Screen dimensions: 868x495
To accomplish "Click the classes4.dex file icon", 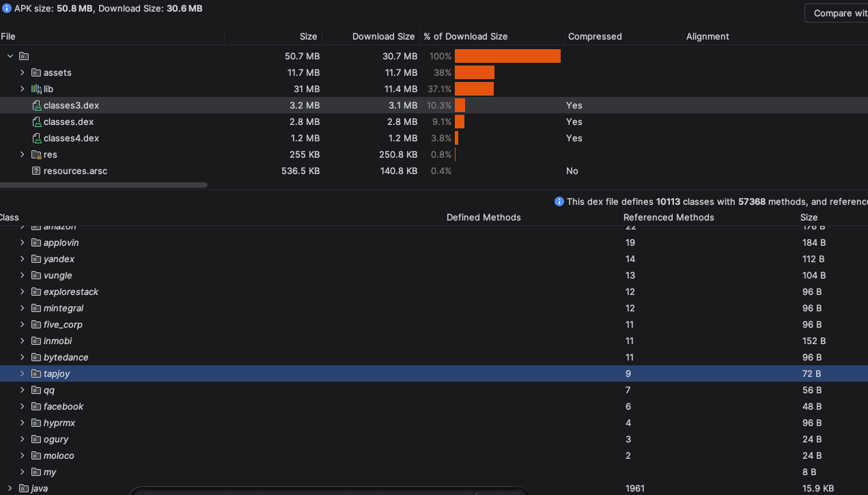I will coord(37,138).
